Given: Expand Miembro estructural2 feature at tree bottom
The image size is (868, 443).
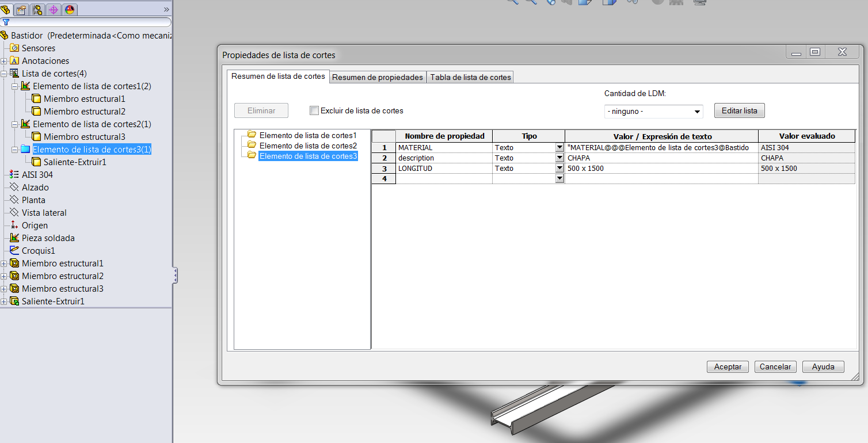Looking at the screenshot, I should (4, 276).
